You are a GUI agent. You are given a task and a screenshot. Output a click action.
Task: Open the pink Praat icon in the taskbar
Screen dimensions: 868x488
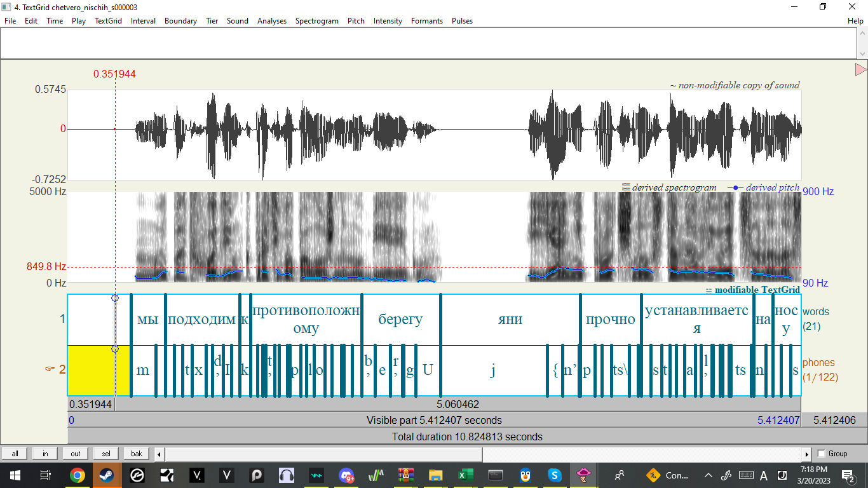tap(584, 475)
